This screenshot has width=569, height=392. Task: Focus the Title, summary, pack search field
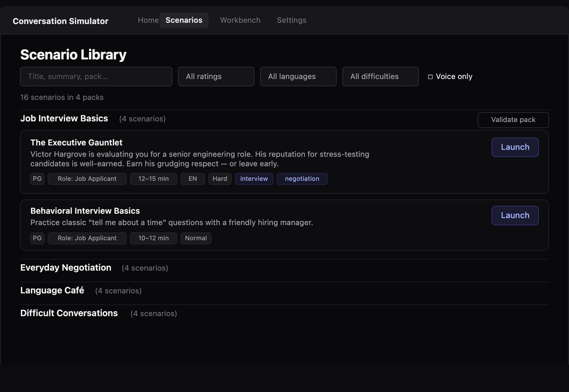coord(96,76)
